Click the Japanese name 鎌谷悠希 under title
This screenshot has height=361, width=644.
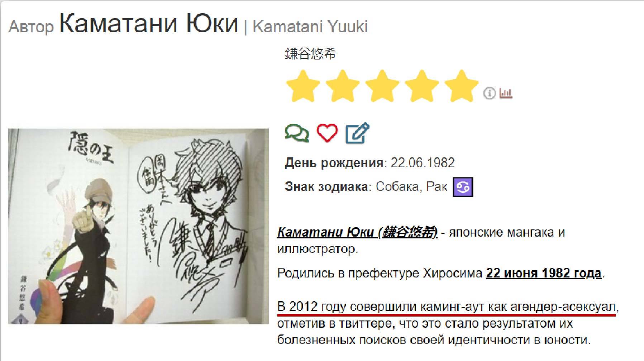[311, 54]
